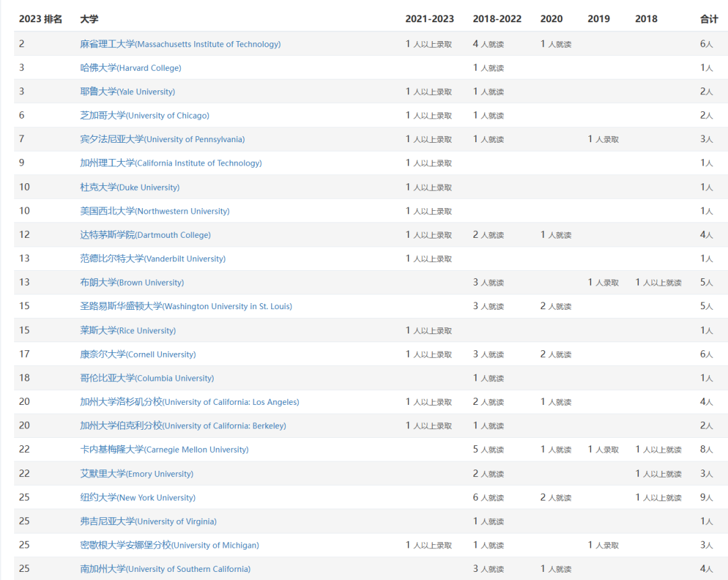Select New York University's total '9人'
The width and height of the screenshot is (728, 580).
[x=706, y=497]
